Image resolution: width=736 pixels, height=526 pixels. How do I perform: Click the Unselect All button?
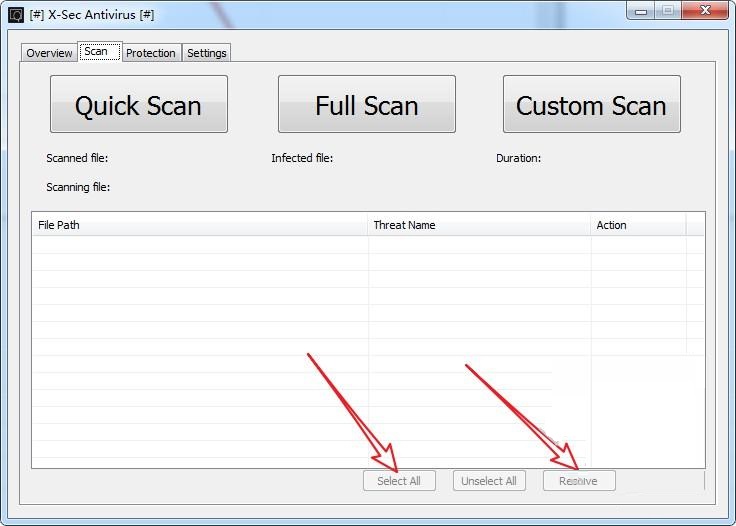[x=489, y=480]
